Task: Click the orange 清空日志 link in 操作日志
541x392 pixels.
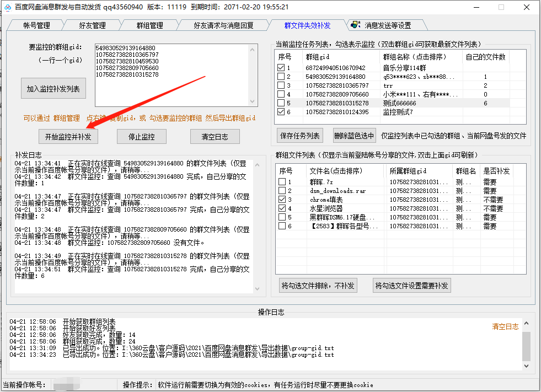Action: pos(505,326)
